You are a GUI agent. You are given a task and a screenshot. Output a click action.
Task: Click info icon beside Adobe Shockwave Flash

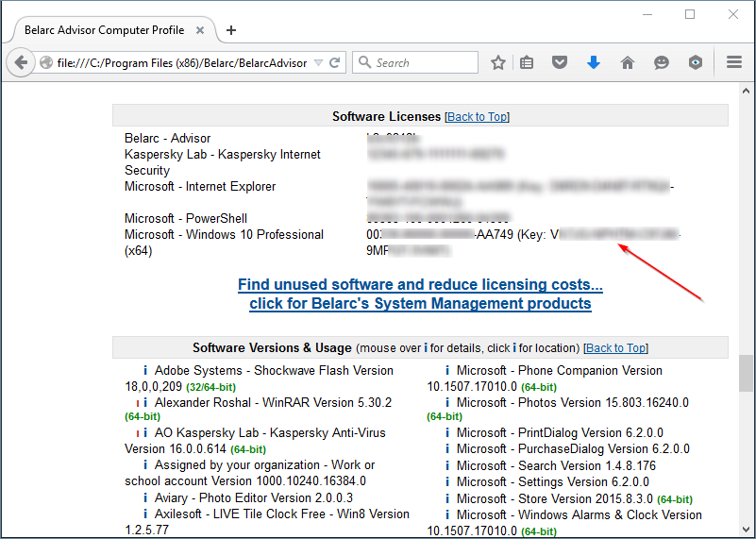pyautogui.click(x=145, y=371)
